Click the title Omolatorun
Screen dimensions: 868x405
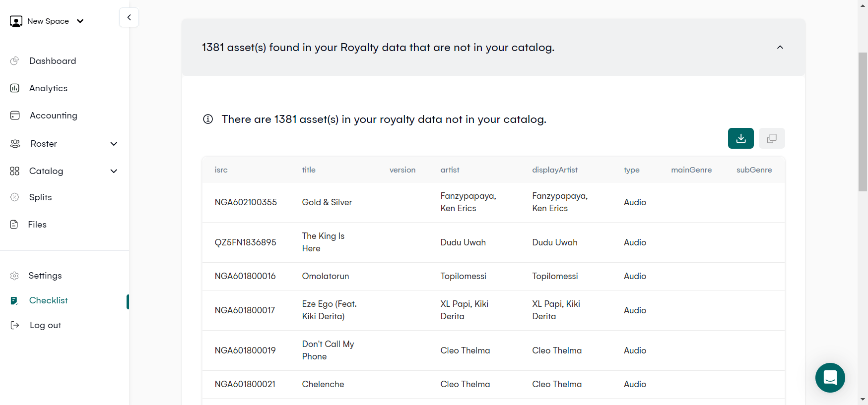tap(326, 276)
